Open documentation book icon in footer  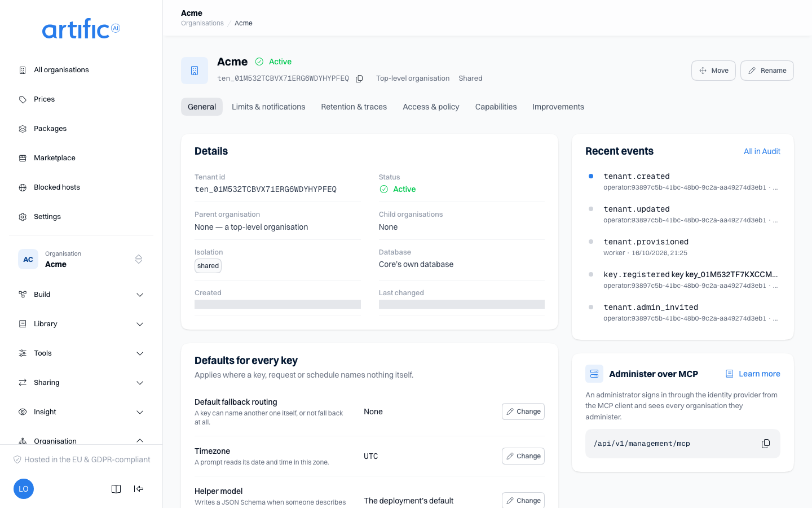point(116,489)
